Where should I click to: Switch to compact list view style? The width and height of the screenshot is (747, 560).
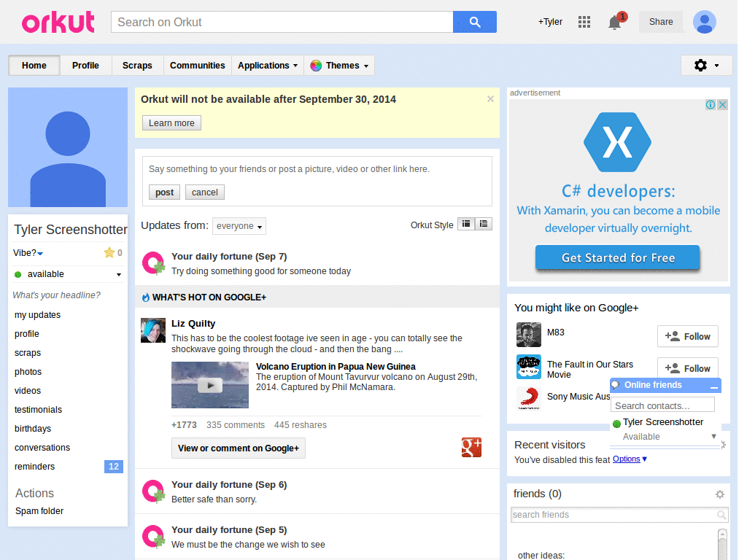466,224
